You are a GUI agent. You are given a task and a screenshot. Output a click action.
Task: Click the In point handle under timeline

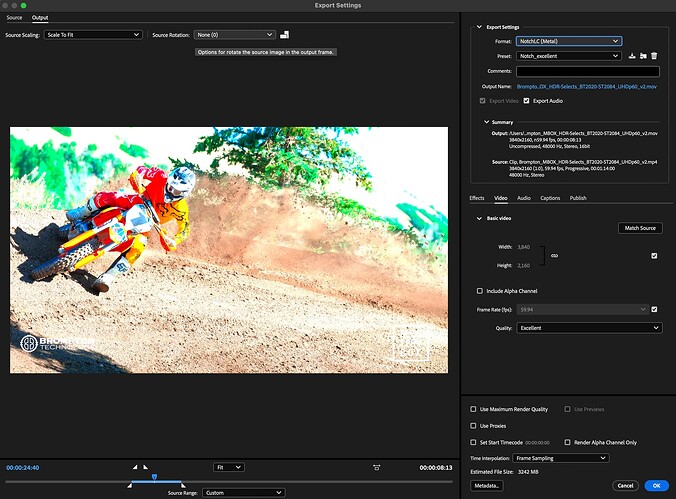coord(130,486)
